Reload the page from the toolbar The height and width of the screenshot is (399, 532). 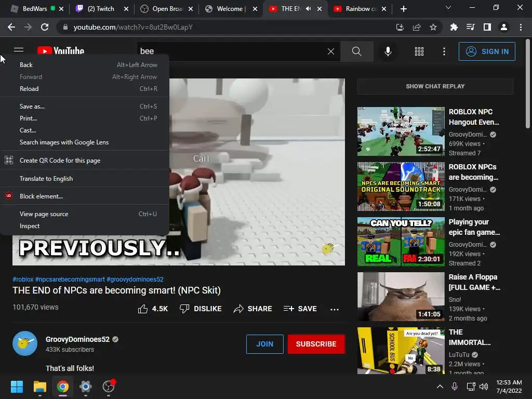pyautogui.click(x=45, y=27)
